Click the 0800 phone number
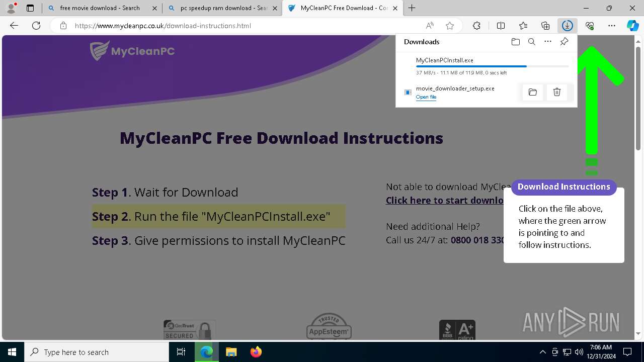Screen dimensions: 644x362 [x=477, y=240]
